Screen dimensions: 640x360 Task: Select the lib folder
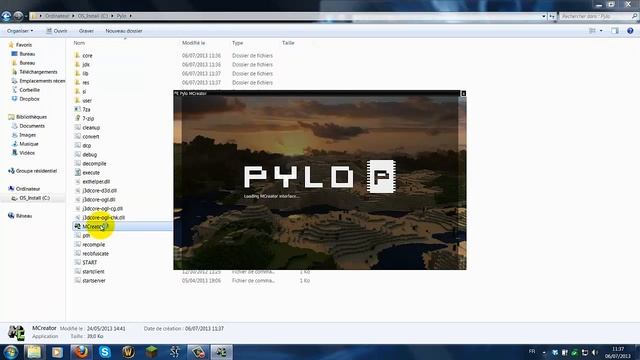(85, 73)
